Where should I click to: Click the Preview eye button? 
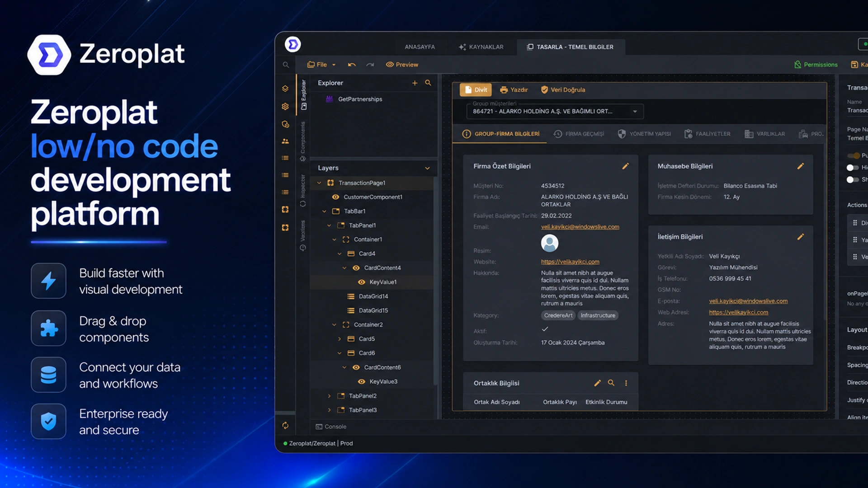pyautogui.click(x=402, y=65)
